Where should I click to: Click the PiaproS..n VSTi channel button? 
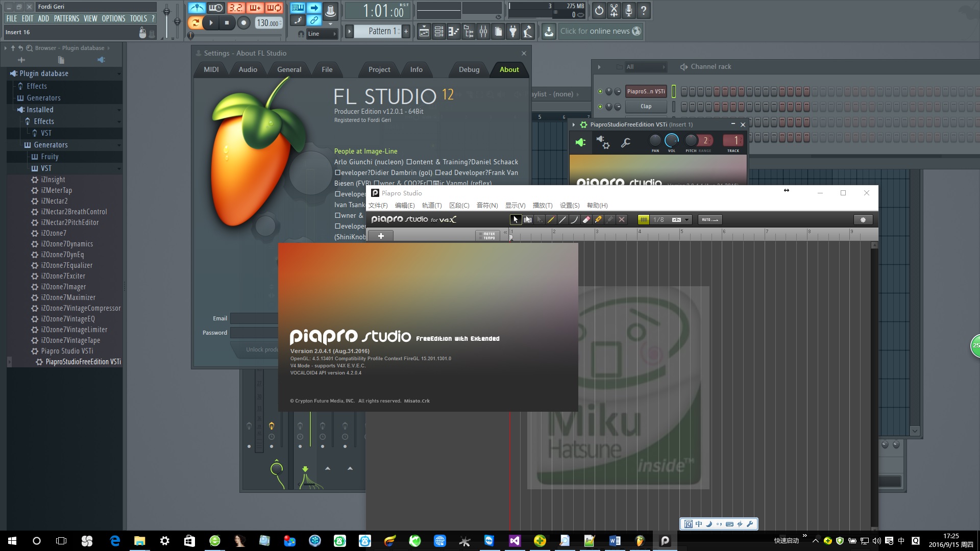point(646,92)
